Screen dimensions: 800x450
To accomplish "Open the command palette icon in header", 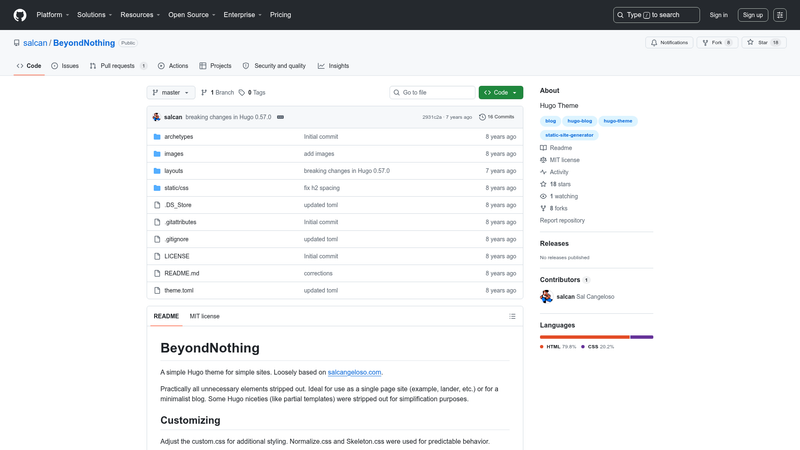I will (x=780, y=15).
